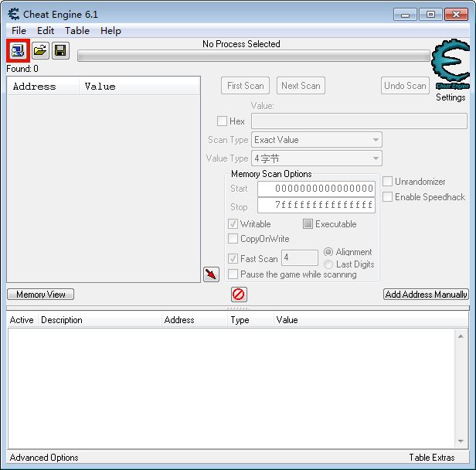The height and width of the screenshot is (470, 476).
Task: Click the Cheat Engine logo
Action: pos(450,64)
